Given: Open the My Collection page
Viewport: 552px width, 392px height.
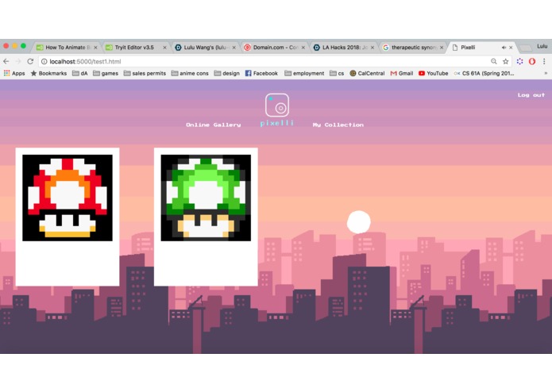Looking at the screenshot, I should pos(338,125).
